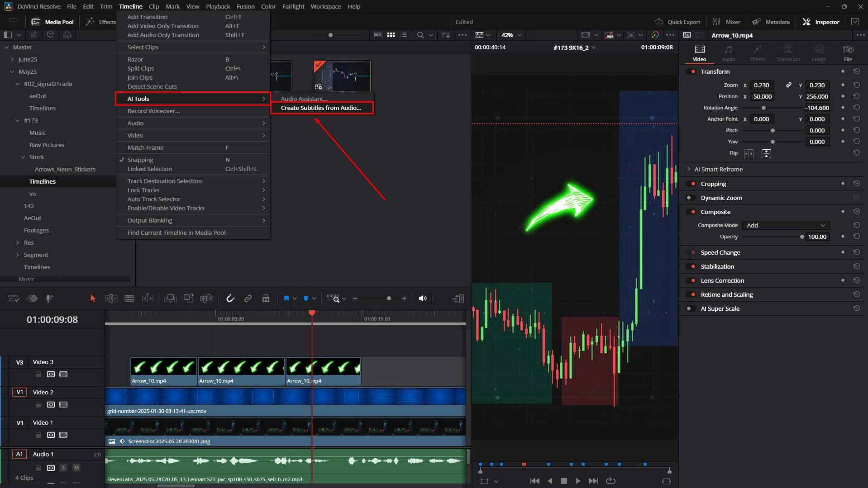Enable the AI Super Scale switch

coord(691,308)
